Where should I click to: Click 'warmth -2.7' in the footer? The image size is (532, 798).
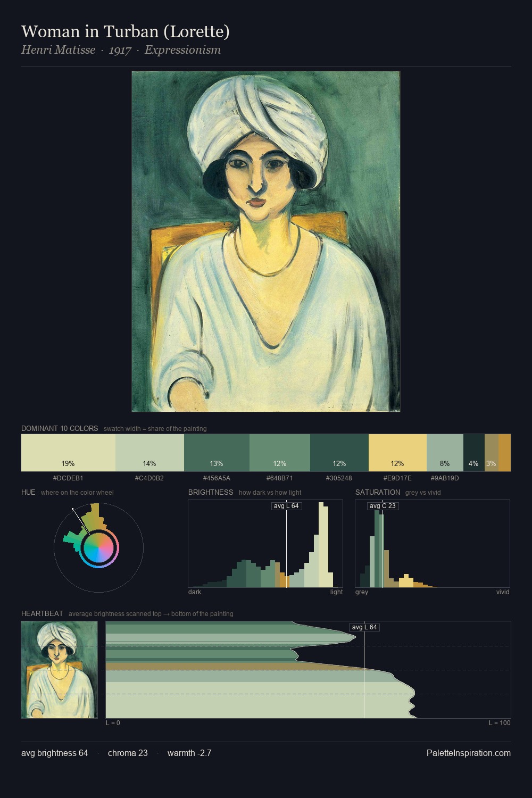tap(189, 753)
